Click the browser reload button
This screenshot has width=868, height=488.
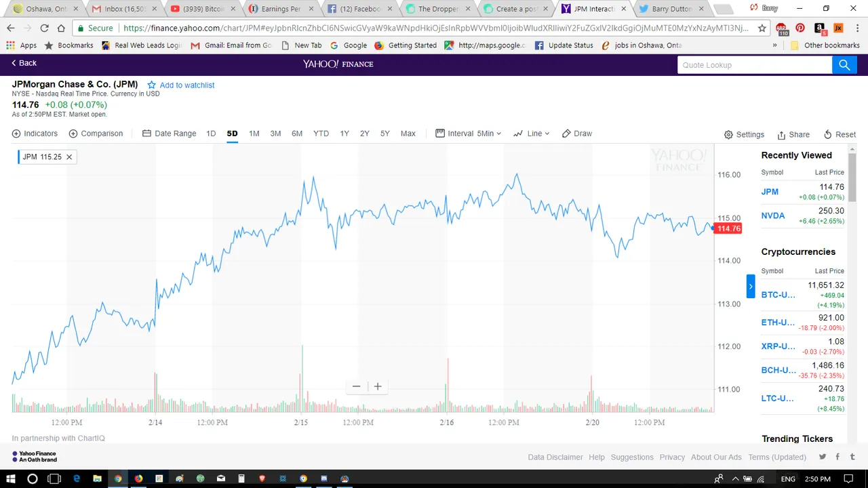pyautogui.click(x=44, y=28)
